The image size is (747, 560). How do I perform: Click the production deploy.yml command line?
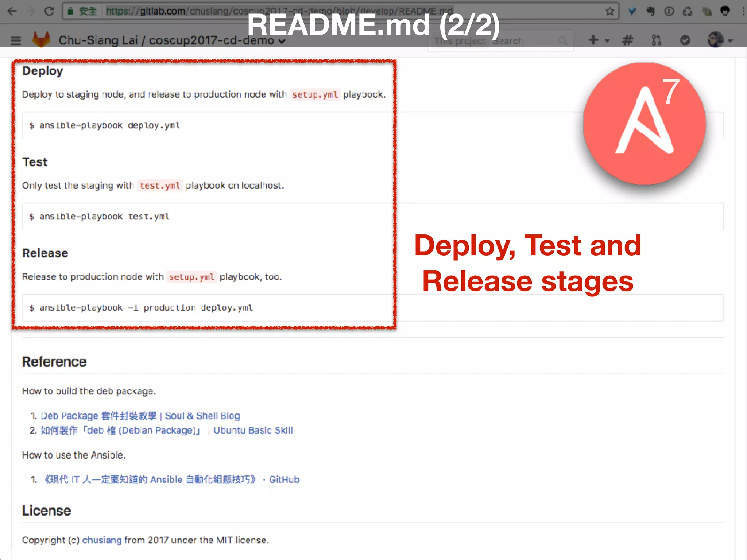[141, 308]
